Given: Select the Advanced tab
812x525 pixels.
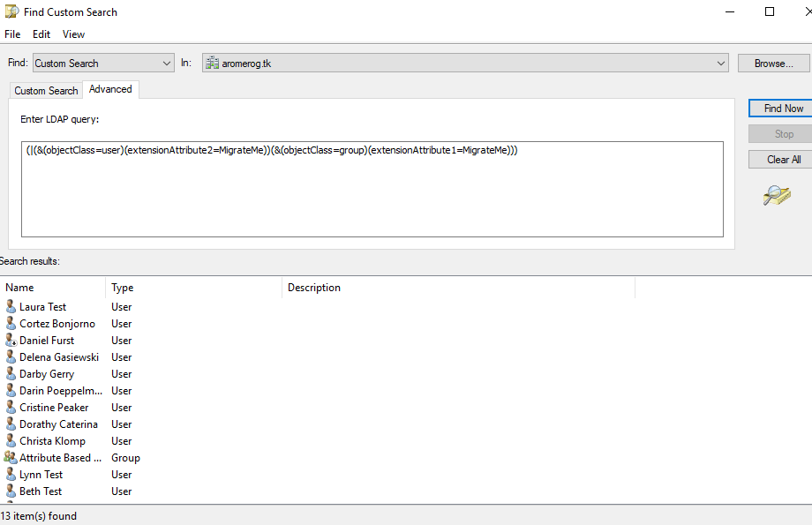Looking at the screenshot, I should tap(110, 90).
